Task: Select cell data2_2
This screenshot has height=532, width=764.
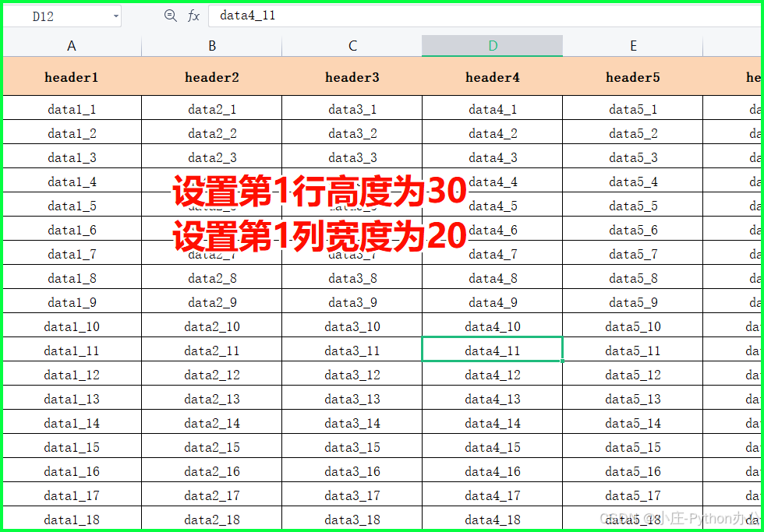Action: [x=212, y=132]
